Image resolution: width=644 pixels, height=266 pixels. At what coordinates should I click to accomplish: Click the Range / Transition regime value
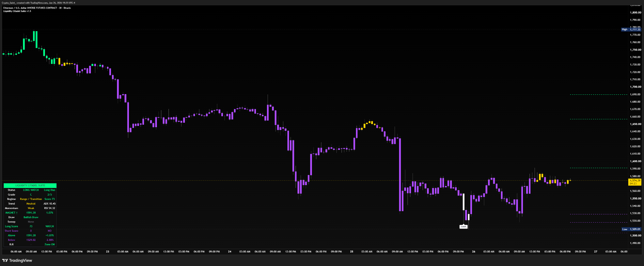click(31, 199)
